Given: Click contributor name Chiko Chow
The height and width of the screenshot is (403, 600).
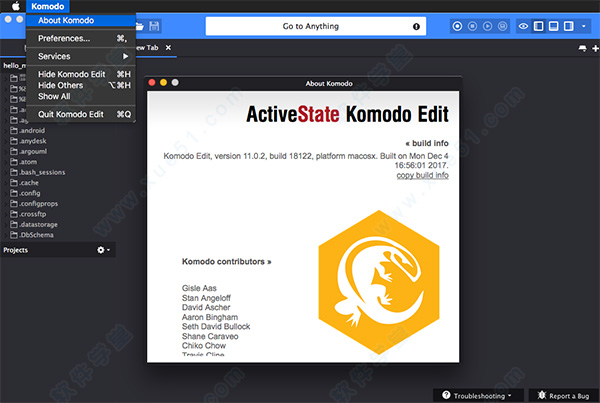Looking at the screenshot, I should click(x=204, y=346).
